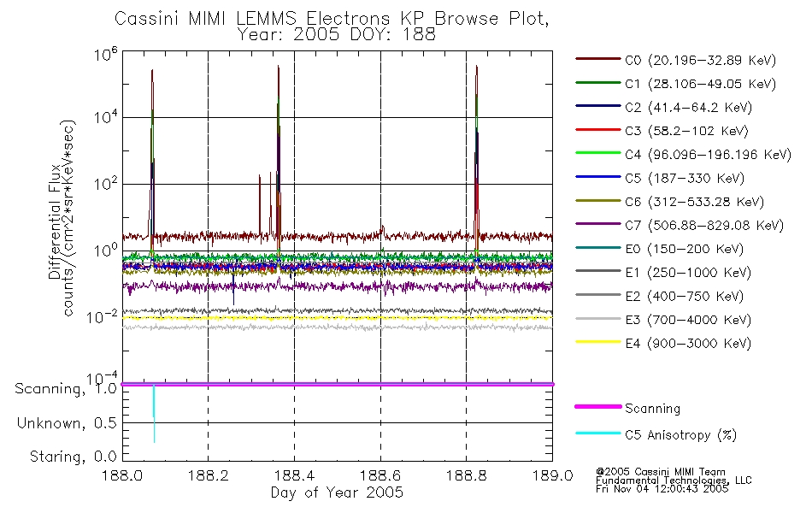Click the 10^-2 y-axis tick label
The width and height of the screenshot is (812, 513).
pos(103,316)
